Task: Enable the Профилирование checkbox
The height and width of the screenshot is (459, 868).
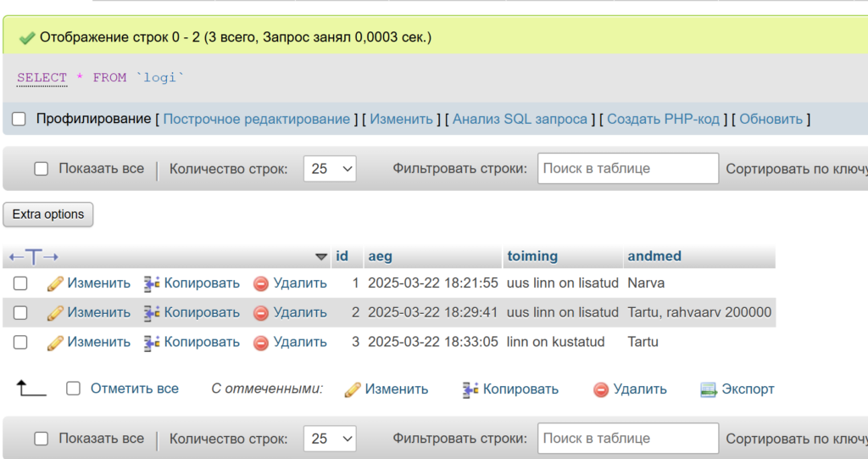Action: 19,120
